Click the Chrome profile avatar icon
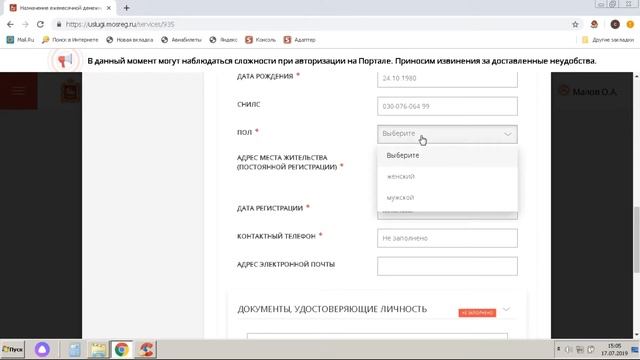 pyautogui.click(x=615, y=24)
